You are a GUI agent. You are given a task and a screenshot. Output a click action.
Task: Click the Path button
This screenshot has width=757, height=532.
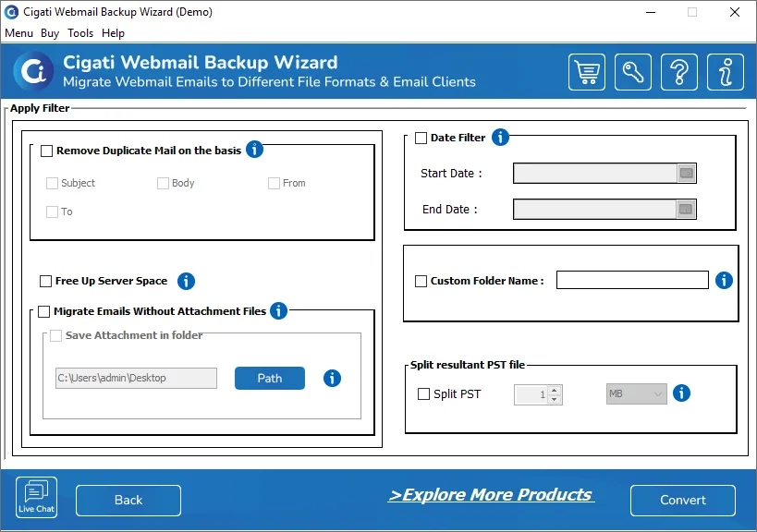click(x=270, y=378)
